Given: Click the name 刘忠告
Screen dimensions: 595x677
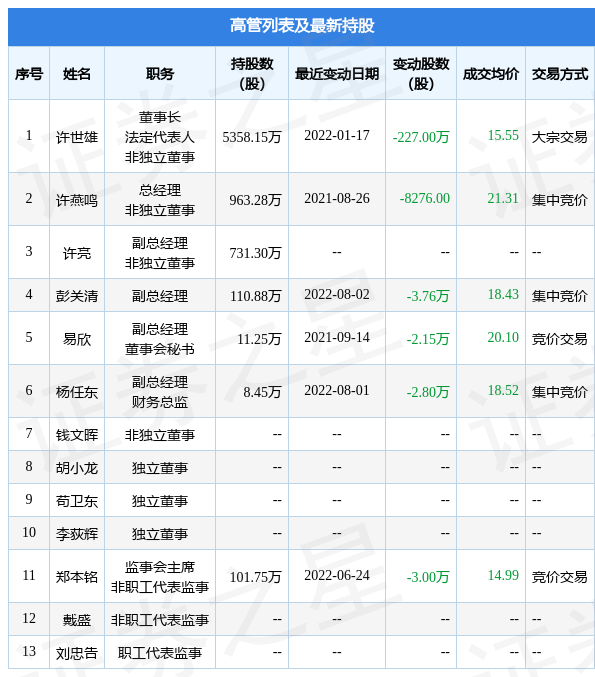Looking at the screenshot, I should click(x=77, y=653).
